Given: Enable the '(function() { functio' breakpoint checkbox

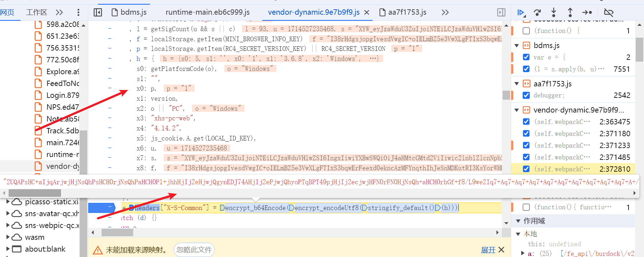Looking at the screenshot, I should pos(526,207).
